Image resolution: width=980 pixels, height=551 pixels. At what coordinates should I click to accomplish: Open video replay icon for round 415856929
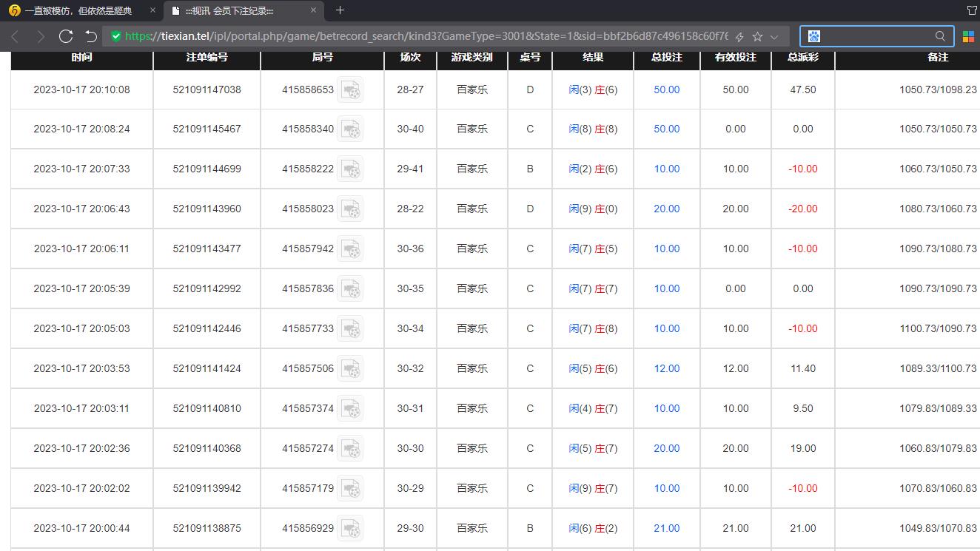pos(350,529)
